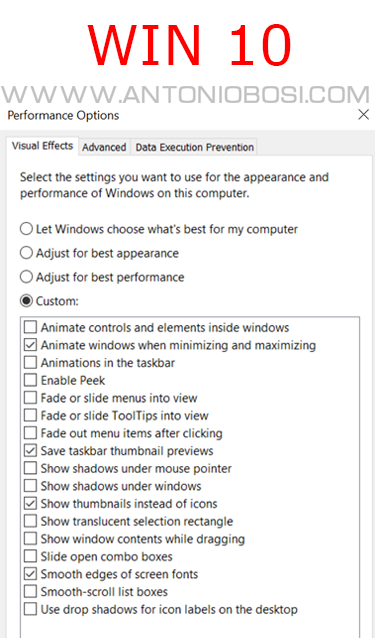Screen dimensions: 375x638
Task: Enable Show shadows under mouse pointer
Action: click(31, 468)
